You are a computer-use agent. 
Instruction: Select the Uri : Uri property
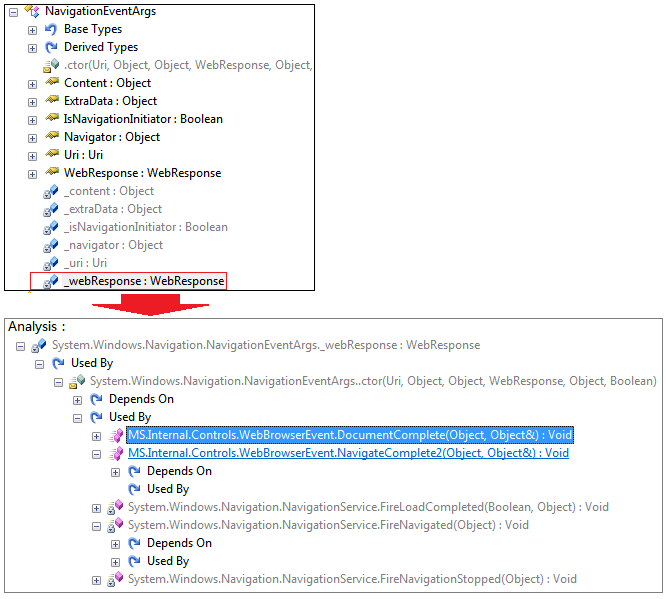point(83,155)
